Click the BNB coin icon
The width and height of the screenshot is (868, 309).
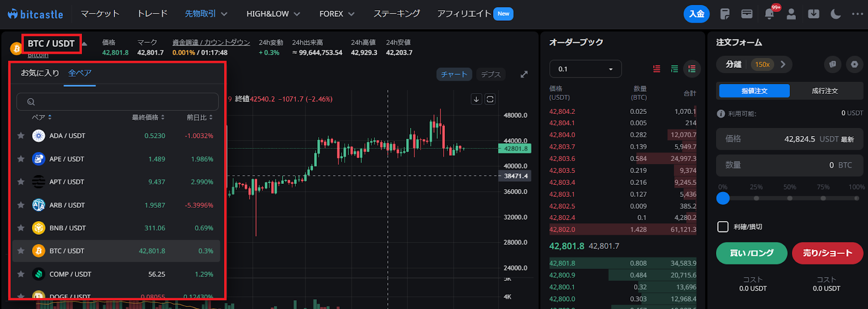pos(39,228)
